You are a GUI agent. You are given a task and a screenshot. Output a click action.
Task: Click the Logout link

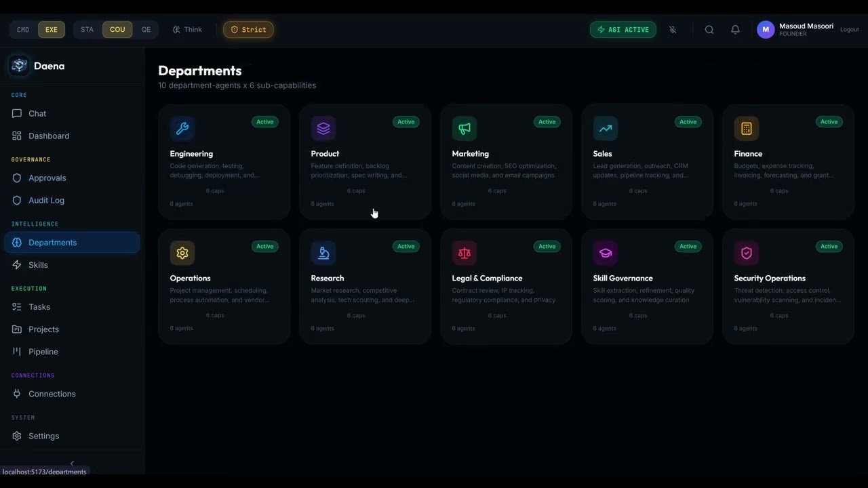click(x=849, y=30)
